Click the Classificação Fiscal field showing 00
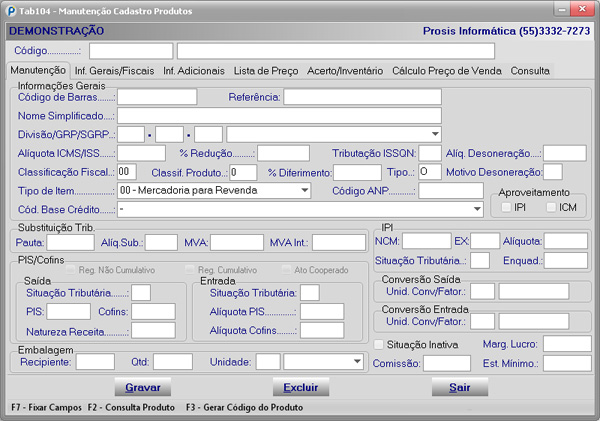This screenshot has height=421, width=600. point(127,172)
